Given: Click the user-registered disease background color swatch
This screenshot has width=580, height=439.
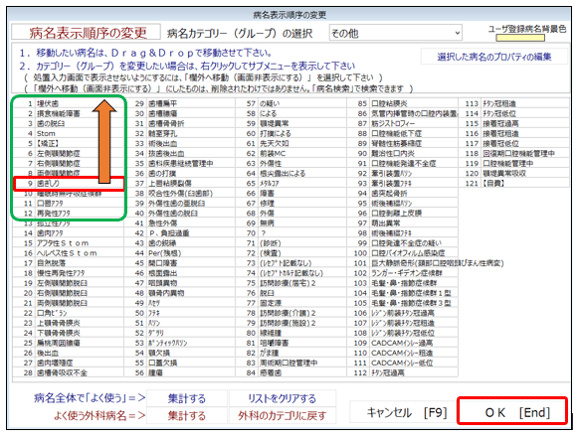Looking at the screenshot, I should pyautogui.click(x=520, y=37).
